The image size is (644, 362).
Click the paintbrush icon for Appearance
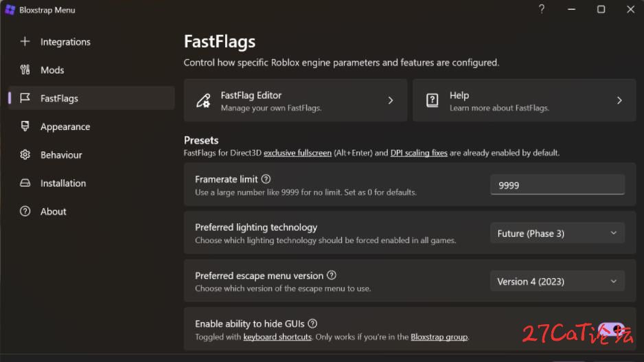(25, 126)
